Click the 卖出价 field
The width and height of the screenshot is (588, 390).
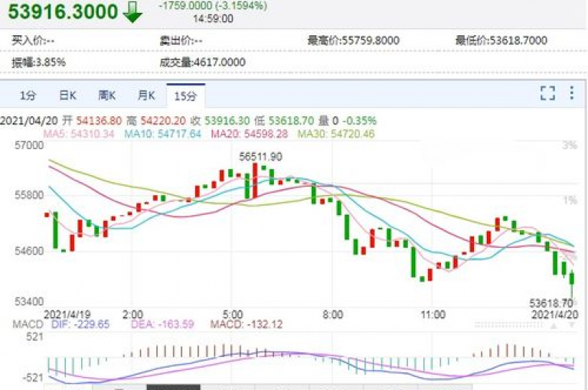pyautogui.click(x=181, y=40)
